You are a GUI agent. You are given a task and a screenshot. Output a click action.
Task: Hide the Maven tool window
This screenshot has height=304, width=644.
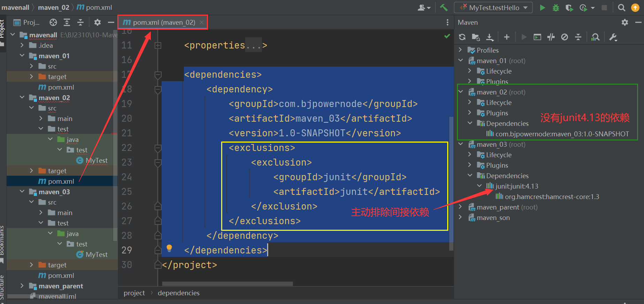[x=638, y=22]
